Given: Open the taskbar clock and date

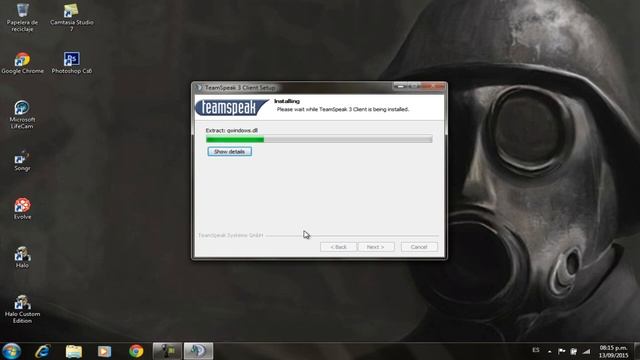Looking at the screenshot, I should click(x=613, y=351).
